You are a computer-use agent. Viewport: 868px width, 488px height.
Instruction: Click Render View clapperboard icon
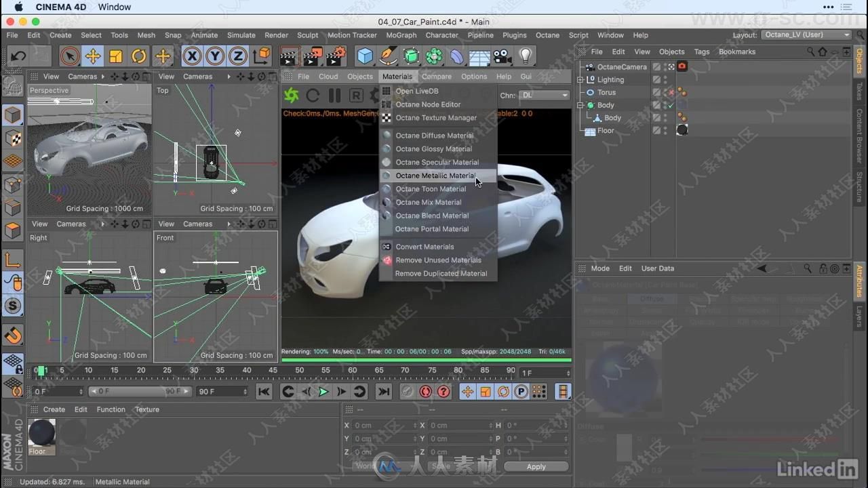pyautogui.click(x=290, y=56)
